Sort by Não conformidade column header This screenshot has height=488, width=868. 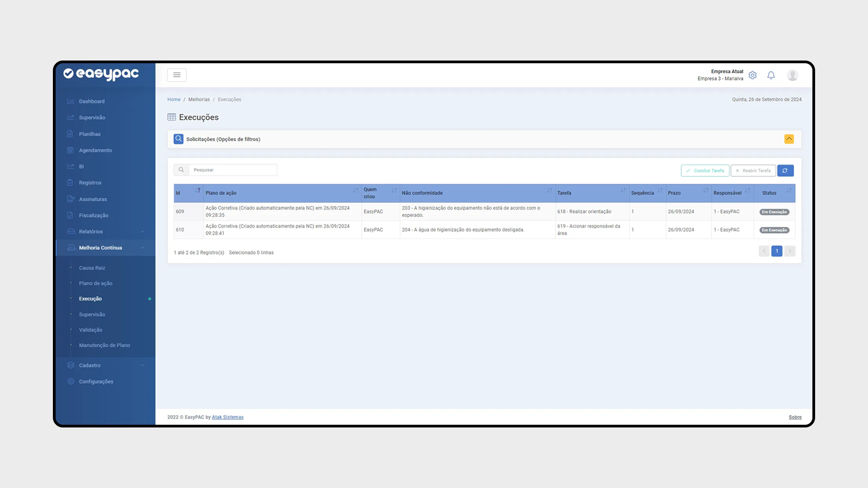(x=477, y=193)
